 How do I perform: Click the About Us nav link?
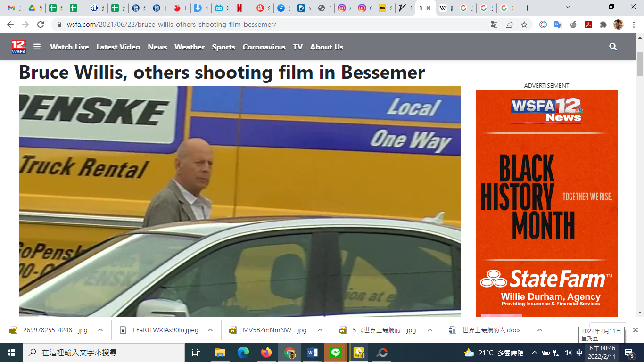(x=327, y=47)
